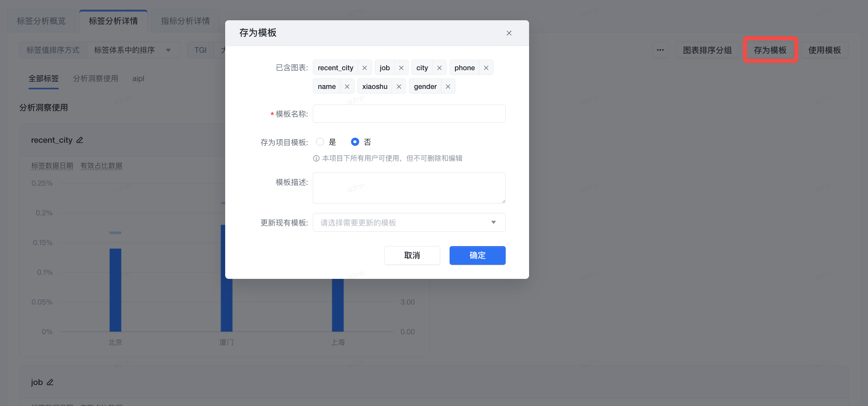Image resolution: width=868 pixels, height=406 pixels.
Task: Click the 存为模板 toolbar button
Action: tap(770, 50)
